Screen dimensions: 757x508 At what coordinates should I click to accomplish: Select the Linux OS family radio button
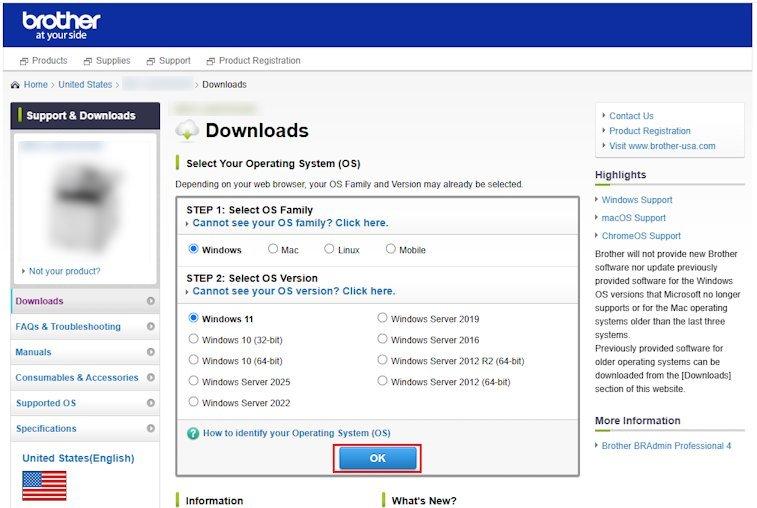(x=329, y=249)
